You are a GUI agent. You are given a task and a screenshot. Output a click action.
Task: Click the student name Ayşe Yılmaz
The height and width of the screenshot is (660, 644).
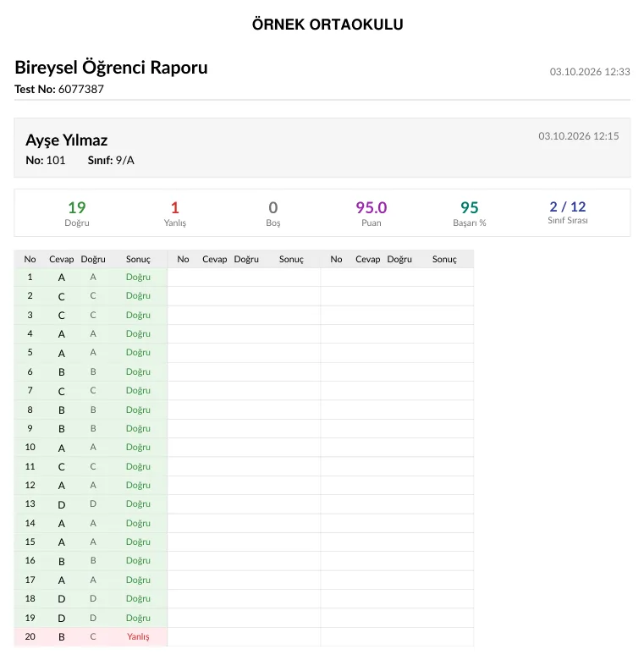67,140
